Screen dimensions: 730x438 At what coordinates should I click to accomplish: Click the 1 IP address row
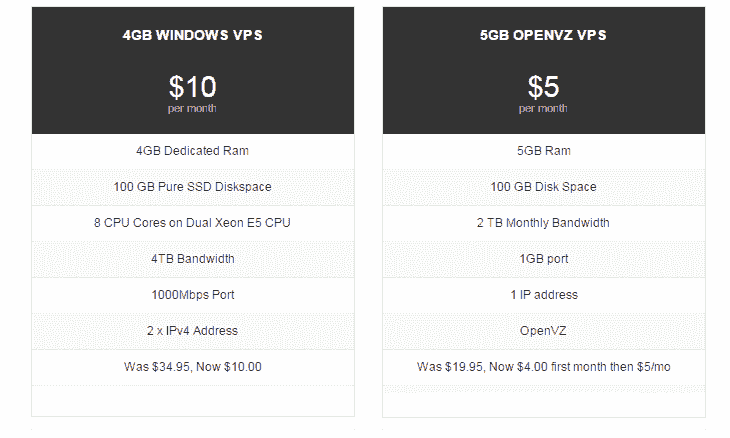click(x=544, y=295)
